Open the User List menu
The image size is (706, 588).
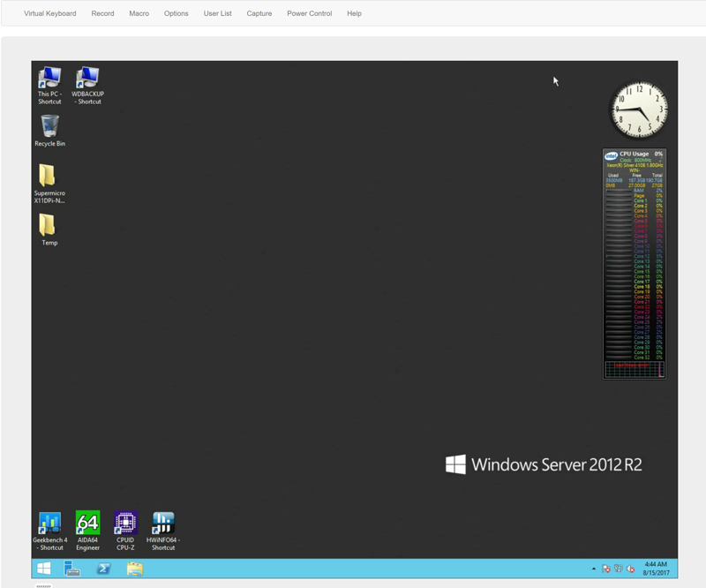(217, 13)
